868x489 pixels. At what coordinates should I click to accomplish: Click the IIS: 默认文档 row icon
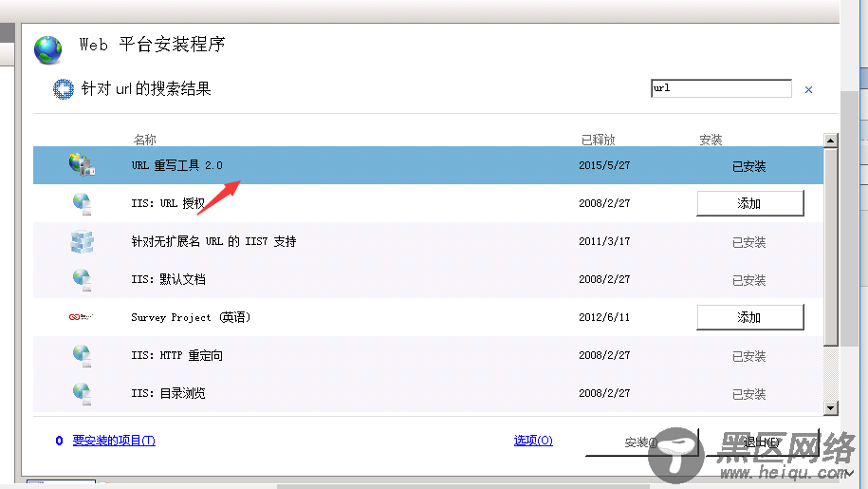[82, 280]
